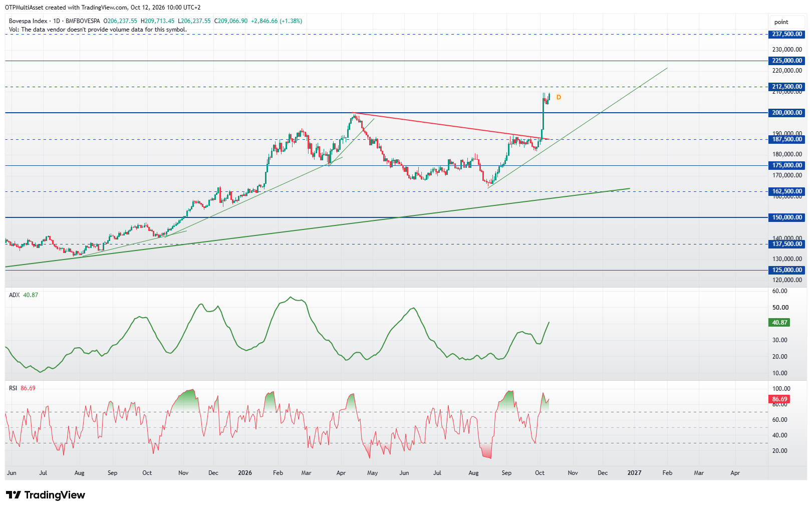Screen dimensions: 812x510
Task: Click the RSI indicator legend label
Action: click(x=13, y=388)
